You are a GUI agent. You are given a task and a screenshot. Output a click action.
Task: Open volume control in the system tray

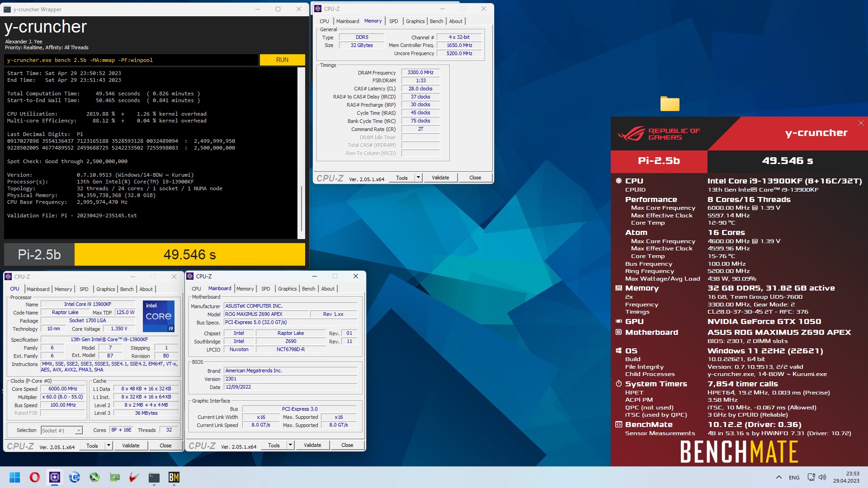[x=822, y=477]
